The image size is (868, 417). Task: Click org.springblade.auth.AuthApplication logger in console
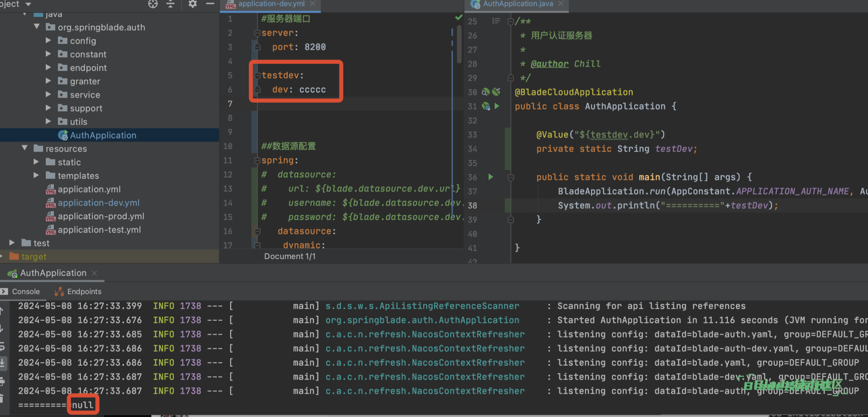click(422, 320)
